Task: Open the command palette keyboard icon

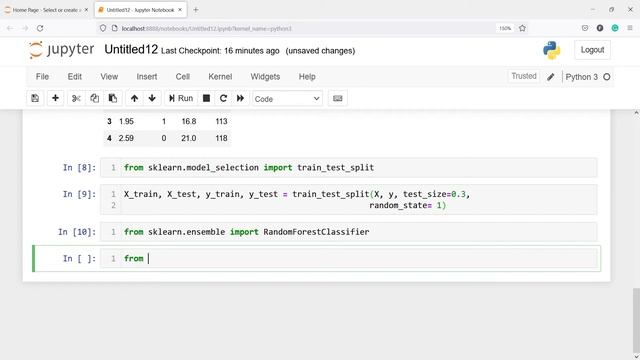Action: (338, 98)
